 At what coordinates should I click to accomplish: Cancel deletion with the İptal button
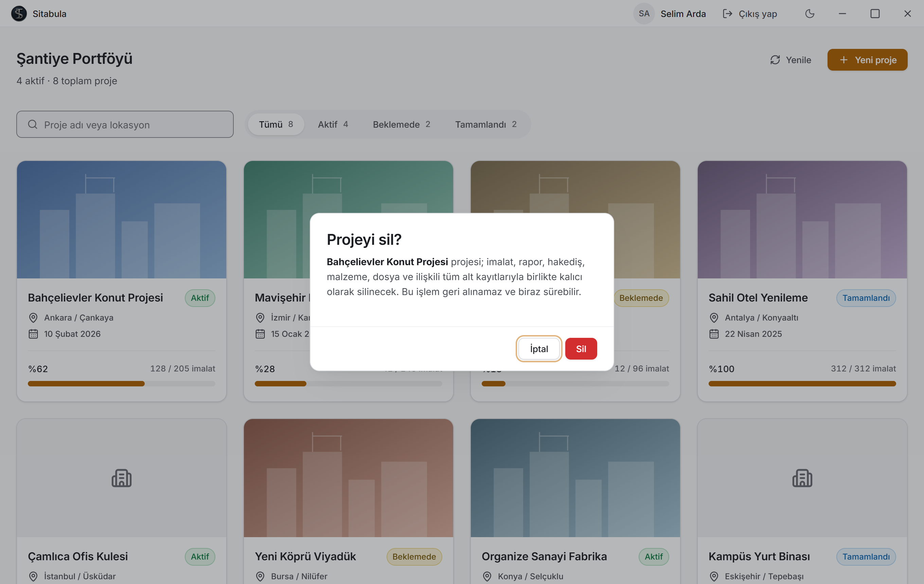[539, 349]
